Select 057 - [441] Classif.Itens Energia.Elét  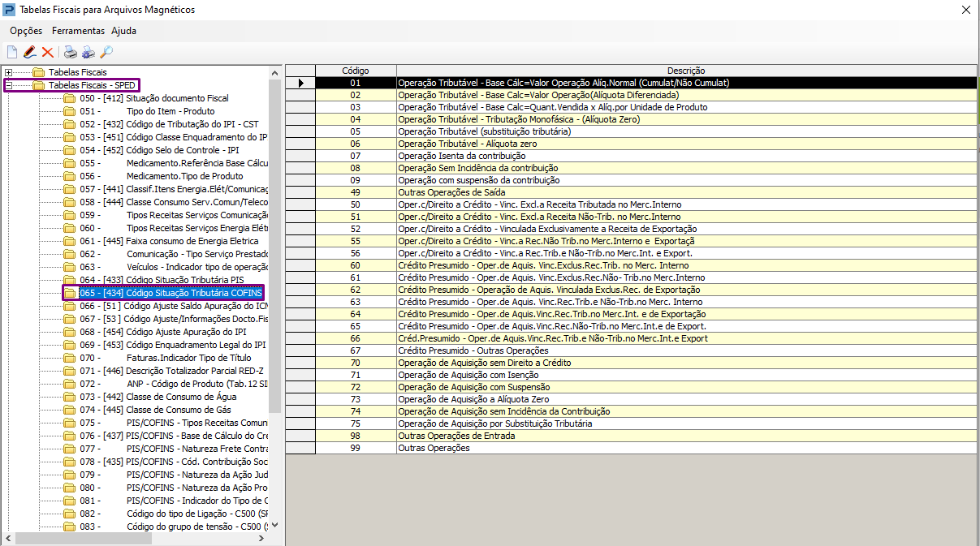tap(174, 189)
